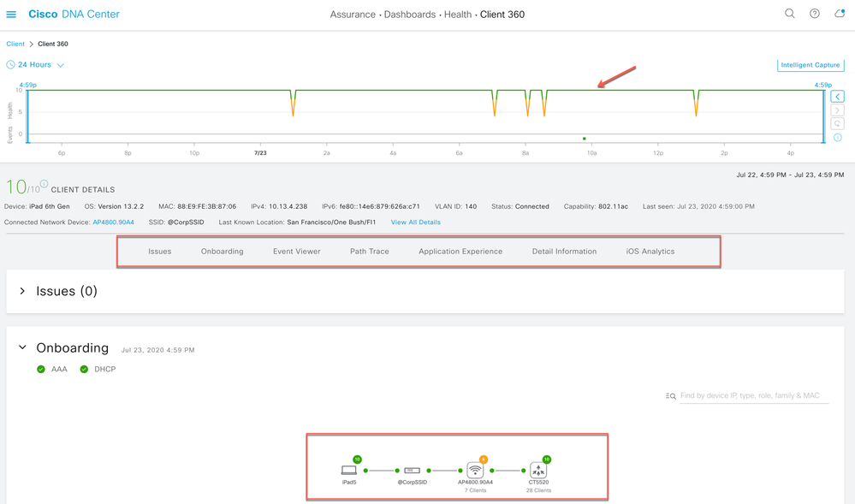The image size is (855, 504).
Task: Click health score badge on AP4800.90A4
Action: (483, 460)
